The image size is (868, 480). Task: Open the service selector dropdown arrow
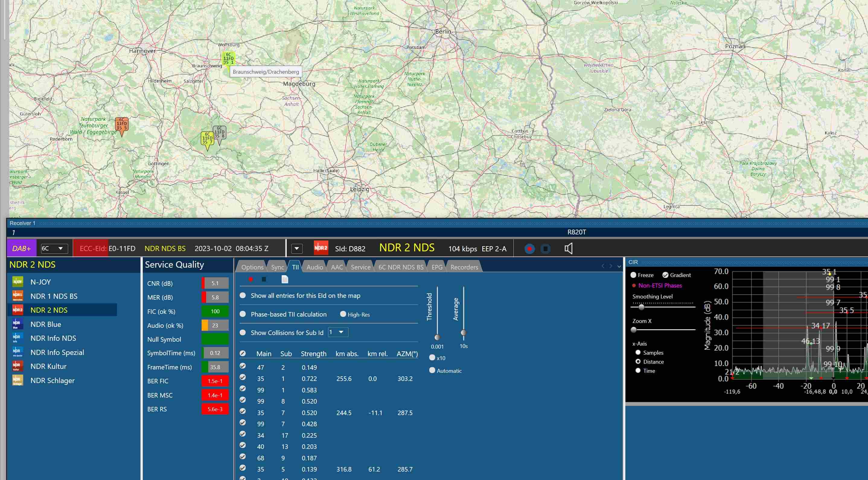click(x=296, y=249)
